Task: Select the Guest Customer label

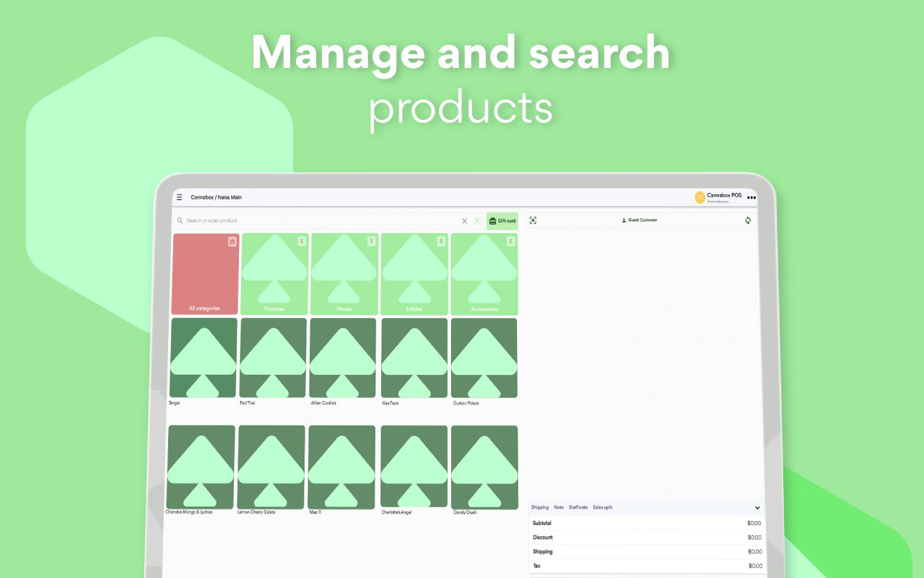Action: pos(640,220)
